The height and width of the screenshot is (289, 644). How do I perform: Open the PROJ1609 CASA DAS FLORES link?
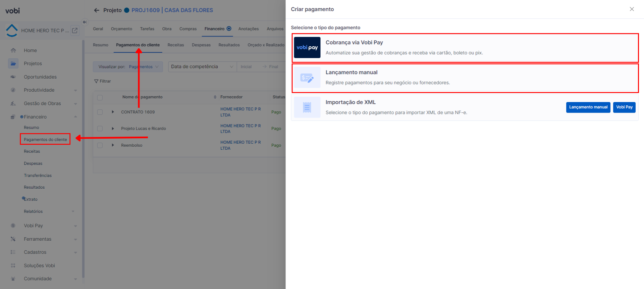tap(172, 10)
